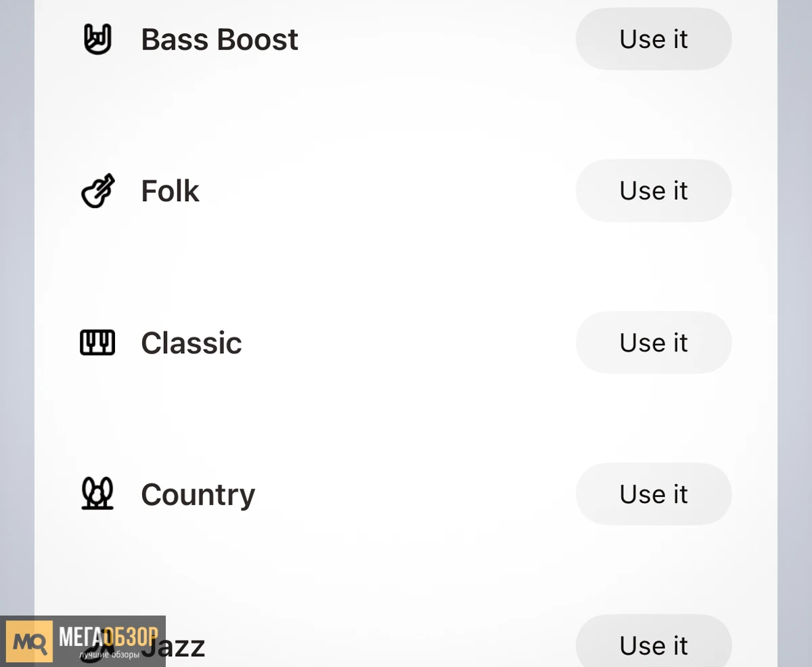Select the Jazz preset label
The width and height of the screenshot is (812, 667).
coord(177,647)
